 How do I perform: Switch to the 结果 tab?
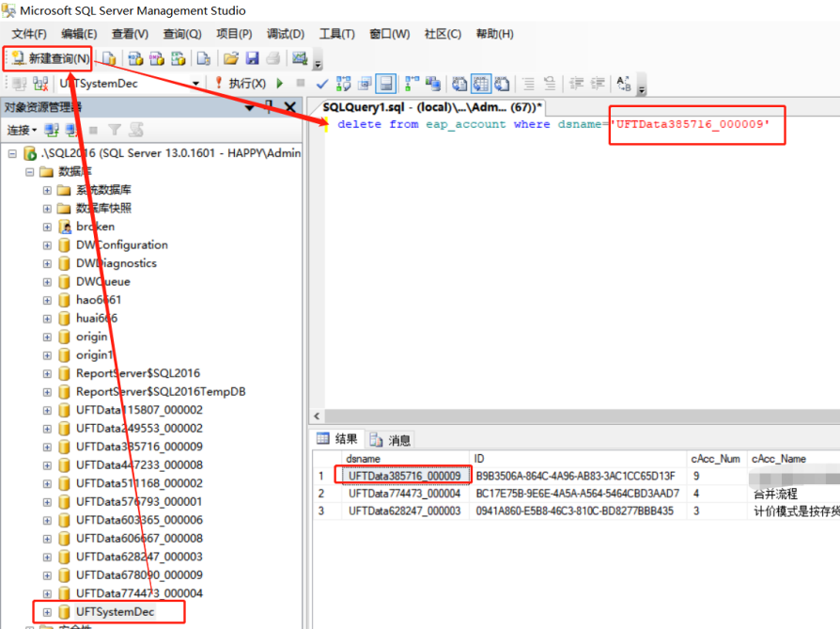337,439
